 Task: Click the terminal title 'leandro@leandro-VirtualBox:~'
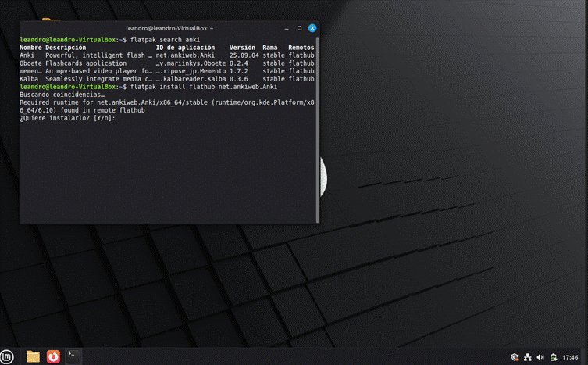pyautogui.click(x=169, y=28)
